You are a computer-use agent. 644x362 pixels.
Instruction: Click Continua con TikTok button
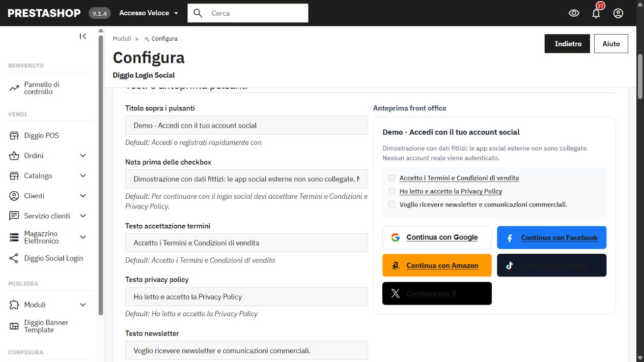[551, 265]
